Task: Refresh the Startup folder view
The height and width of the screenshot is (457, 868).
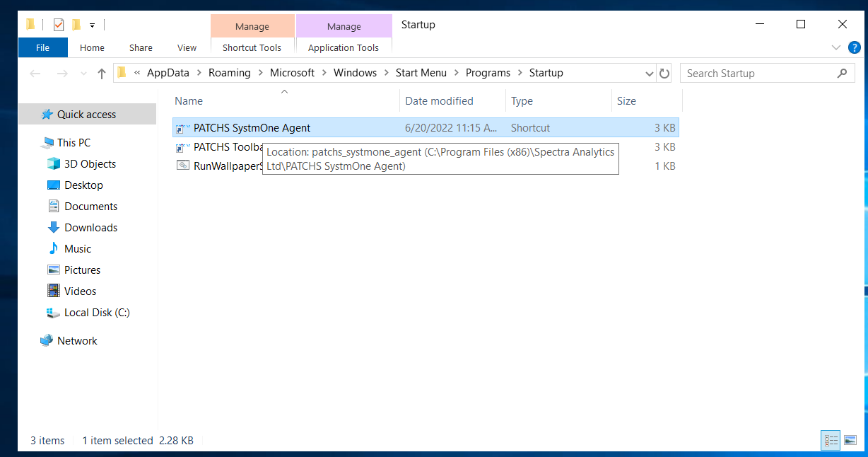Action: point(664,74)
